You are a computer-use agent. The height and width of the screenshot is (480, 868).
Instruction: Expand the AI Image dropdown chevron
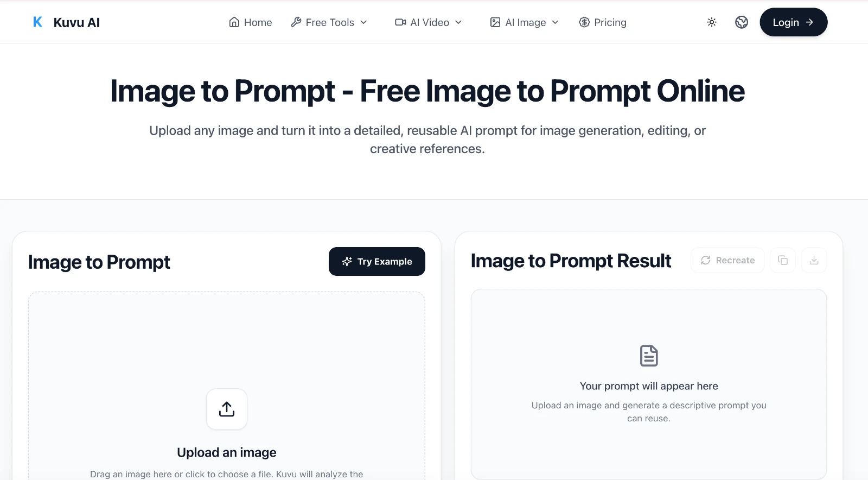point(555,22)
